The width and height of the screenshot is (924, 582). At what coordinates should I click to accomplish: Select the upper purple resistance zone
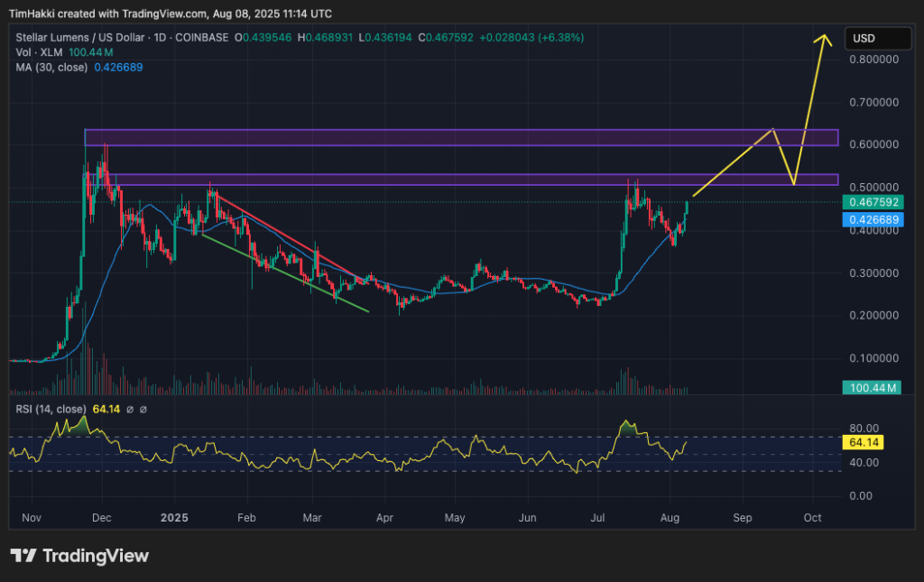click(x=451, y=139)
